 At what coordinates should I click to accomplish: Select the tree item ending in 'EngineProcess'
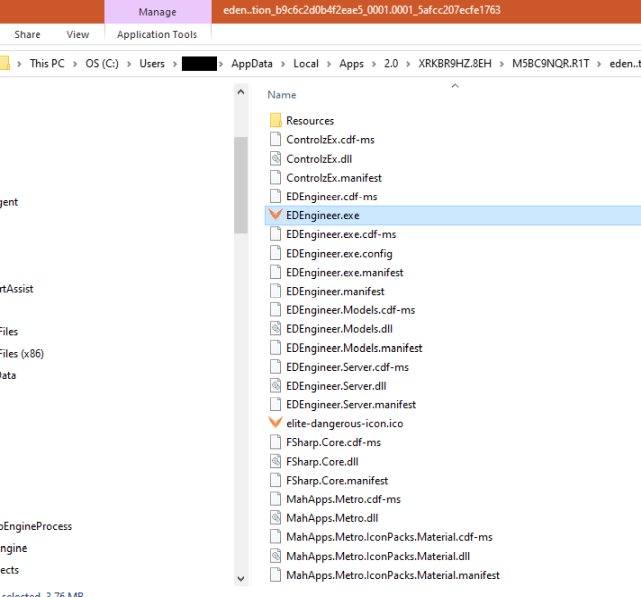pyautogui.click(x=36, y=526)
